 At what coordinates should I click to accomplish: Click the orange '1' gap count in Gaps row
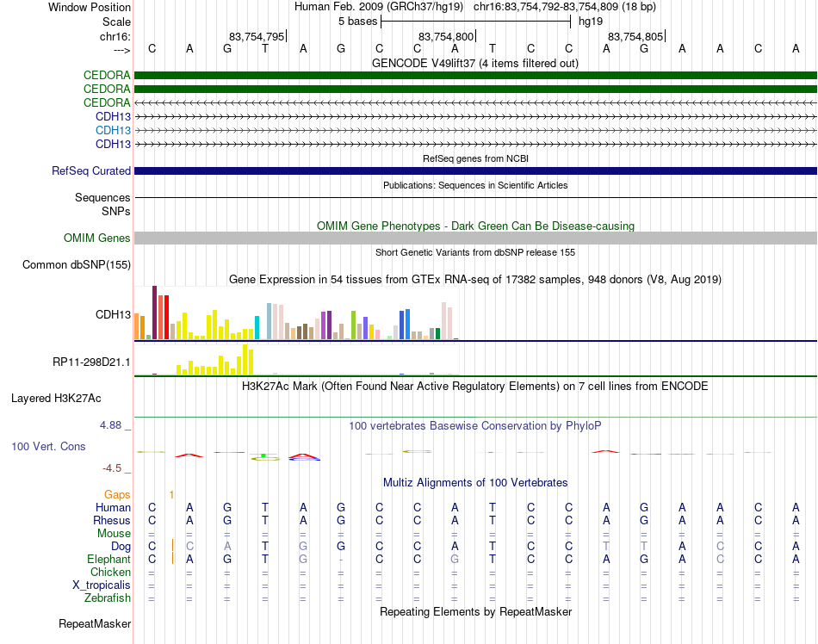tap(171, 494)
